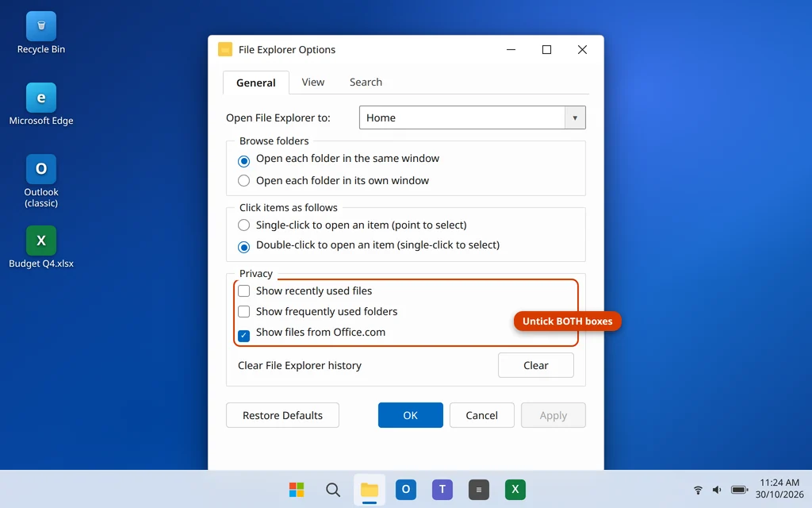The height and width of the screenshot is (508, 812).
Task: Click the Browse folders group label
Action: 274,141
